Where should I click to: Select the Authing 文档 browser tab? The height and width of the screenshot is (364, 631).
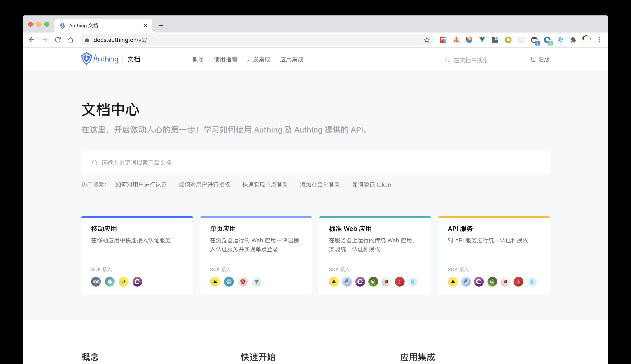(103, 25)
